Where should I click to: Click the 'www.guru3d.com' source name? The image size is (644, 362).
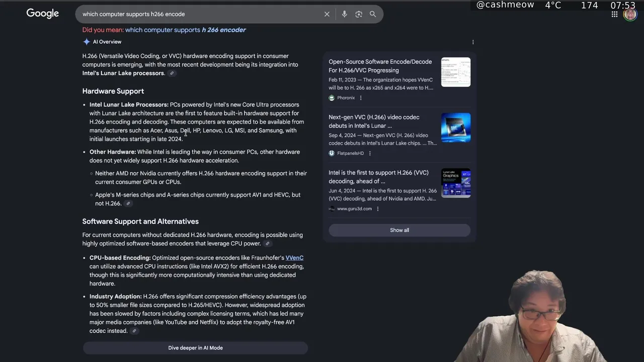click(x=354, y=209)
